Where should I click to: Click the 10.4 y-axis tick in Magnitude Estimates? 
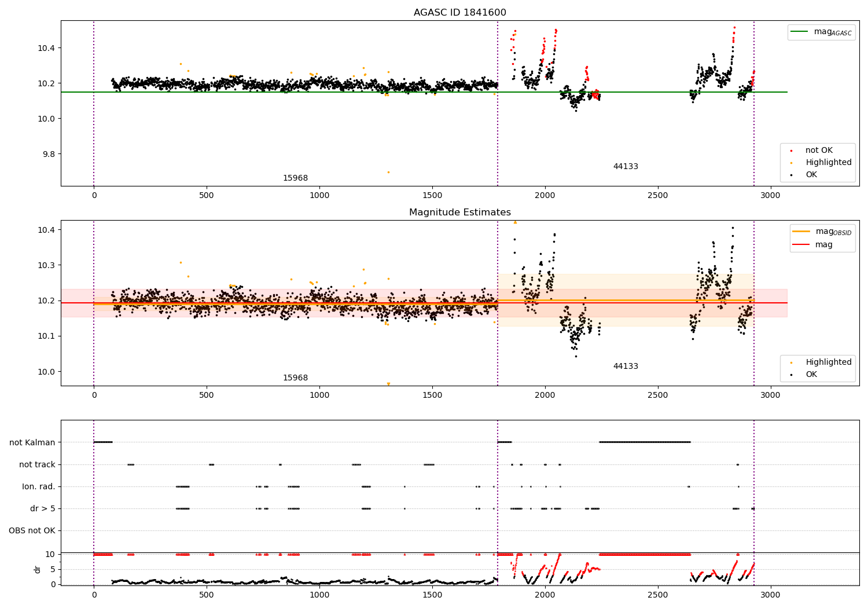(x=46, y=230)
